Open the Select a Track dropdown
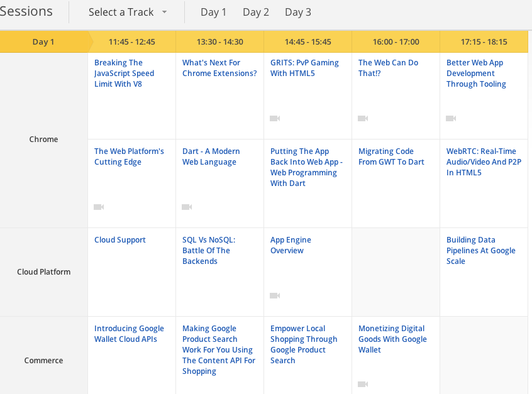This screenshot has width=532, height=394. (121, 12)
